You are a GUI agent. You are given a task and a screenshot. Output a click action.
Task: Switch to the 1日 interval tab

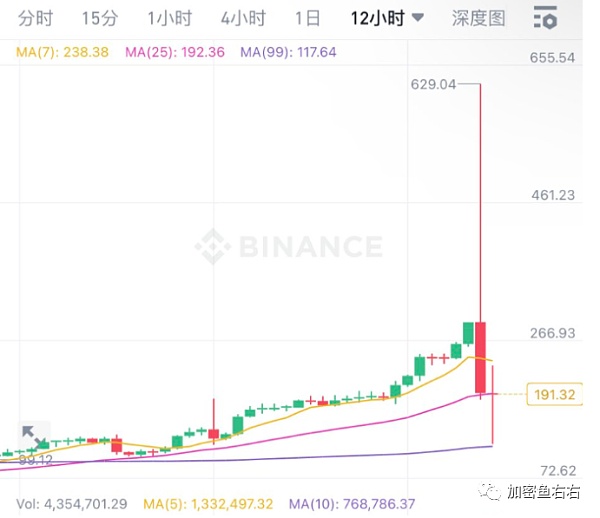point(308,18)
